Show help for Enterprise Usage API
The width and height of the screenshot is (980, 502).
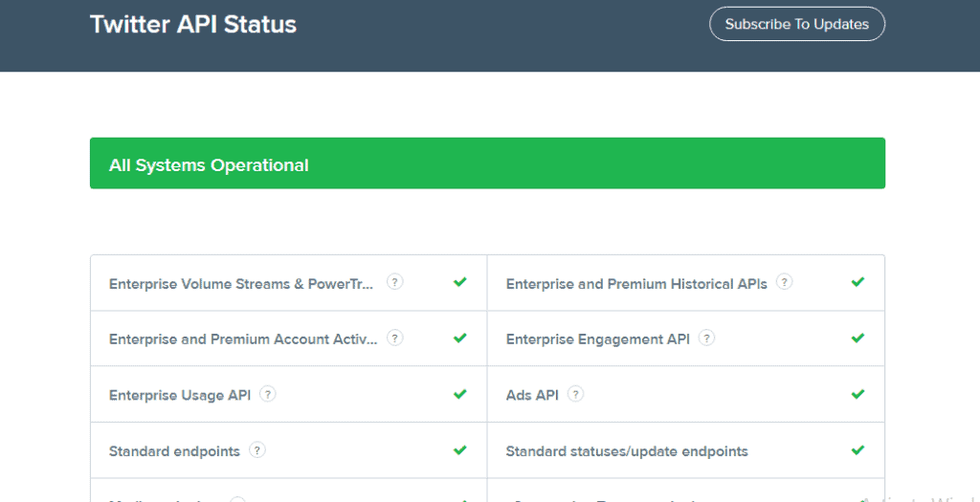click(268, 394)
